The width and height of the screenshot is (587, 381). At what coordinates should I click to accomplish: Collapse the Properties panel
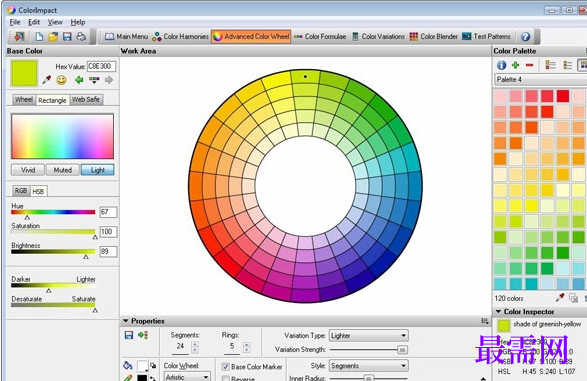[125, 321]
